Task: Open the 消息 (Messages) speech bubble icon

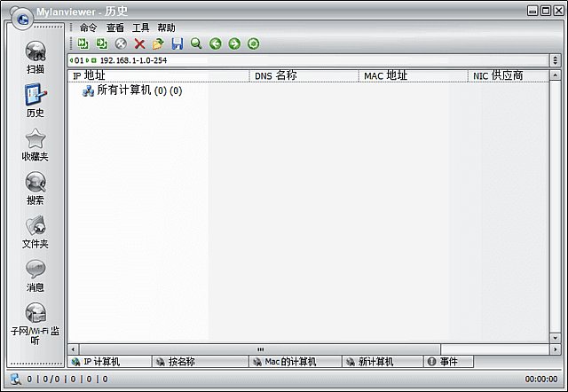Action: [x=35, y=269]
